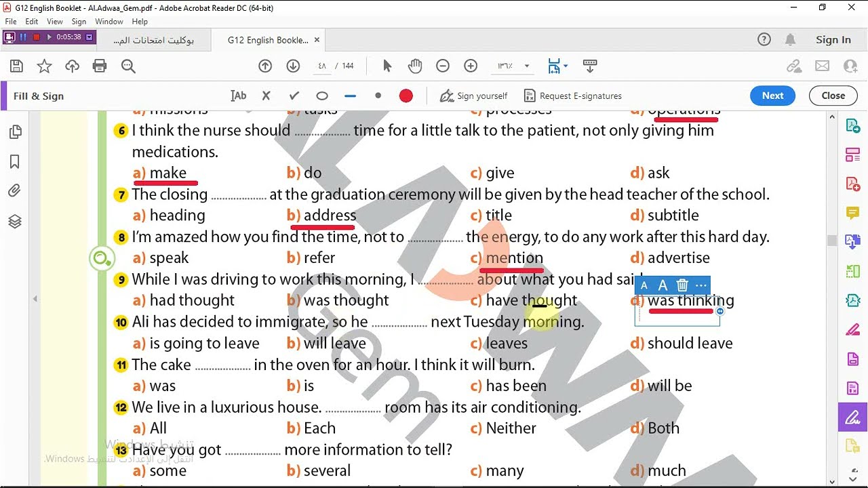
Task: Pause the screen recording
Action: coord(22,37)
